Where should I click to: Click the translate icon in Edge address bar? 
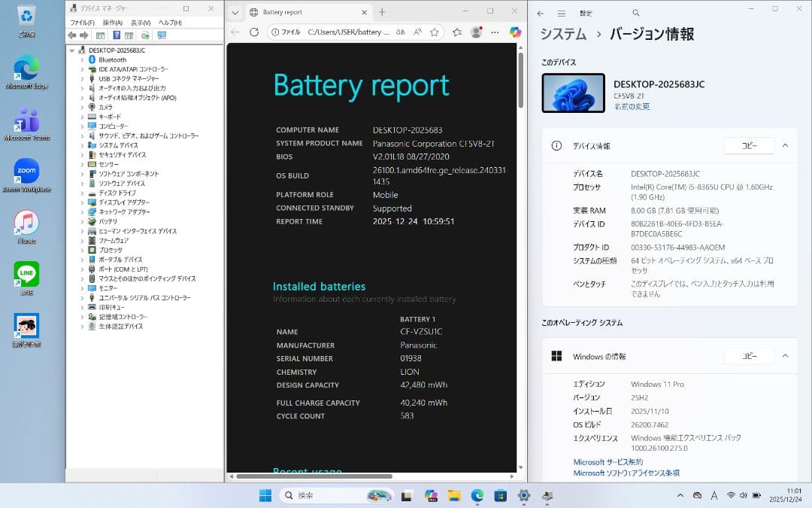click(400, 32)
